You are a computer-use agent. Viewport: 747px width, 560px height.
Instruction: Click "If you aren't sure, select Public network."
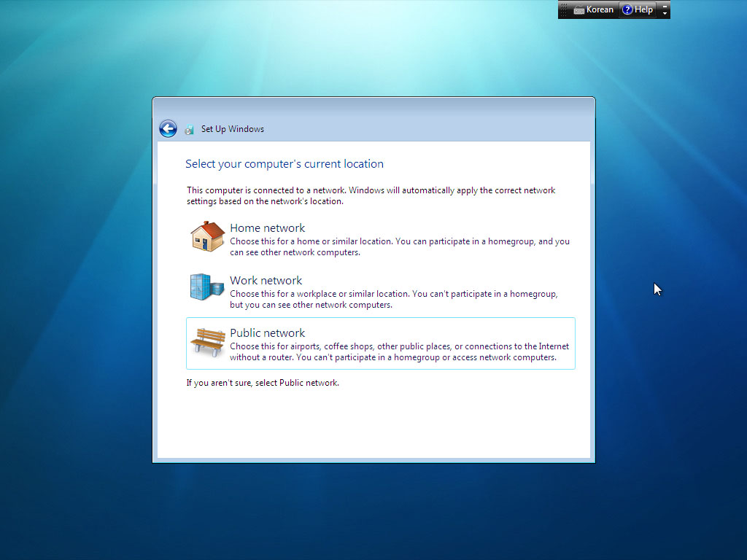click(x=263, y=383)
